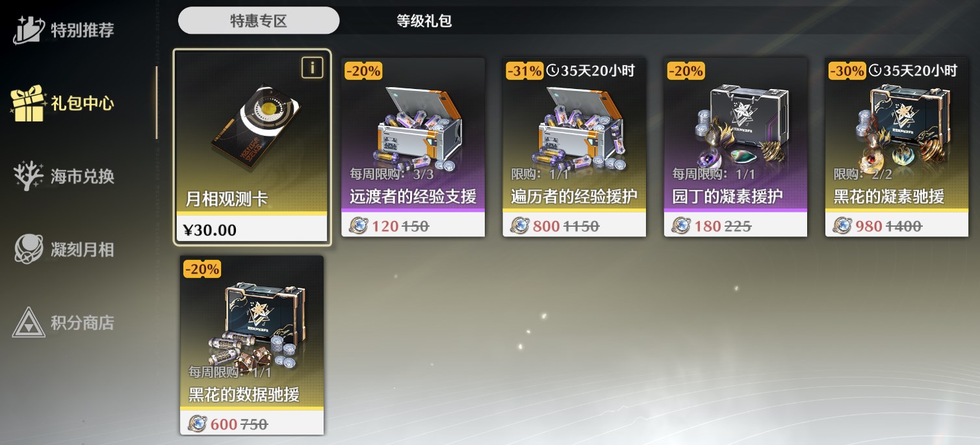Click the info icon on 月相观测卡

[313, 68]
